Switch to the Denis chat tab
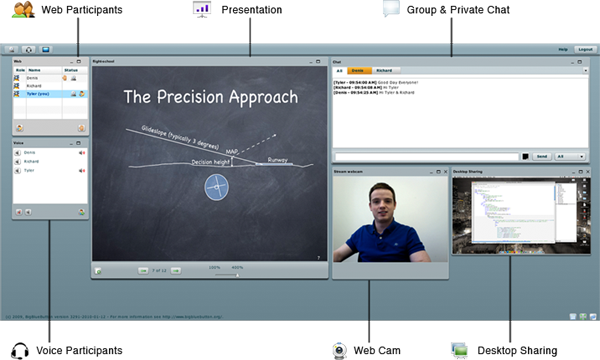 coord(359,71)
